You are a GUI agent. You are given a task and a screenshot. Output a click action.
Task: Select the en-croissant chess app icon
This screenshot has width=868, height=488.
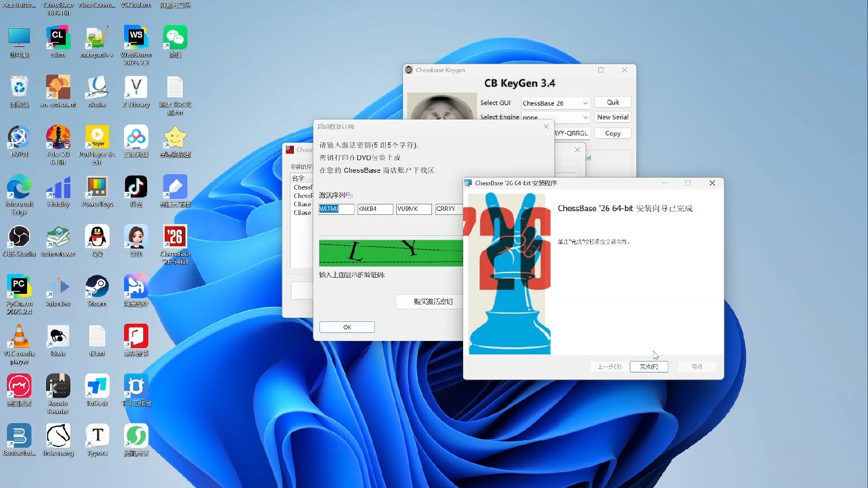58,92
